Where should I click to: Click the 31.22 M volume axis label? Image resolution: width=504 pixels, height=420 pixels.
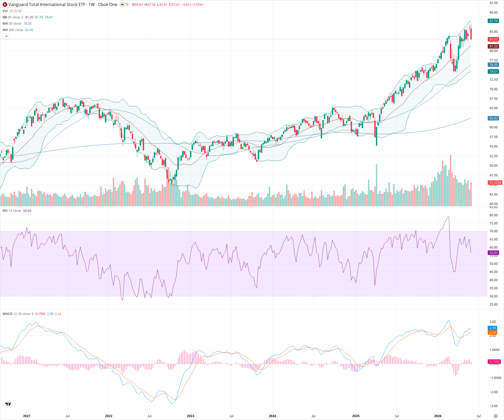click(x=495, y=183)
